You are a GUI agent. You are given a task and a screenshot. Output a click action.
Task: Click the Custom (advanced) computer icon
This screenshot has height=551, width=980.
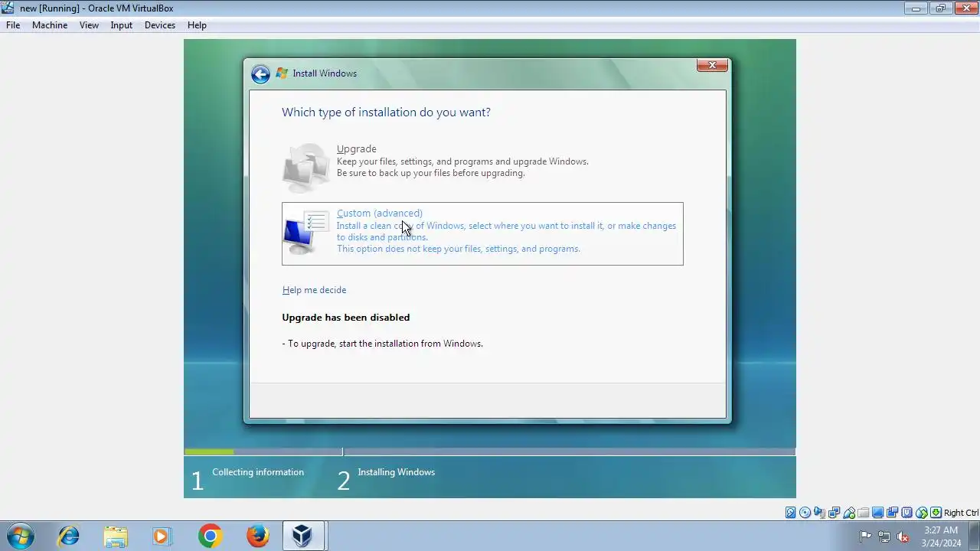pos(305,233)
